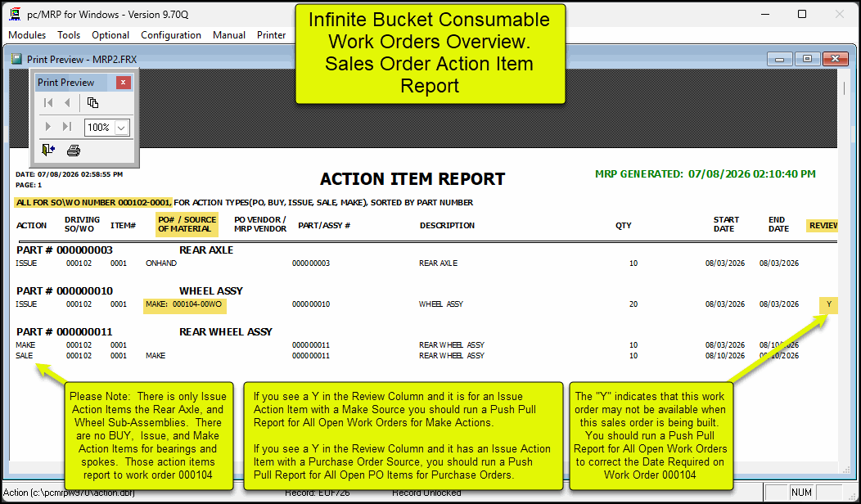Click the ACTION column header

coord(31,225)
